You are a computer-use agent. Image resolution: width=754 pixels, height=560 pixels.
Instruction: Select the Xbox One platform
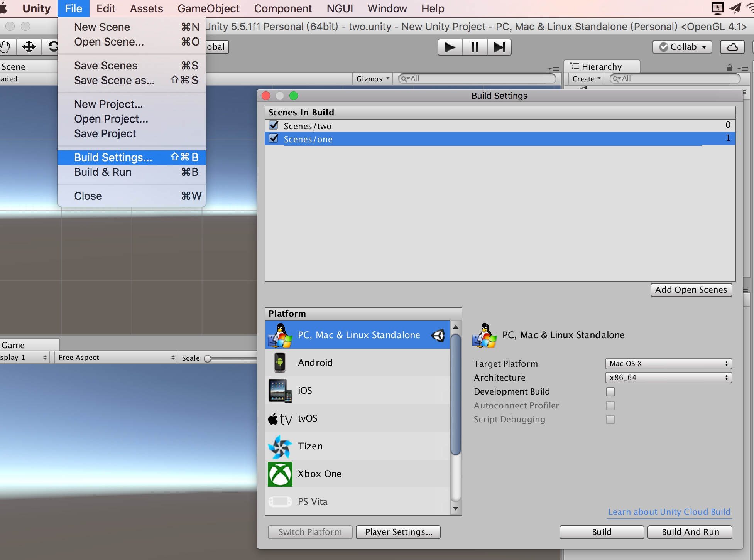[x=357, y=474]
